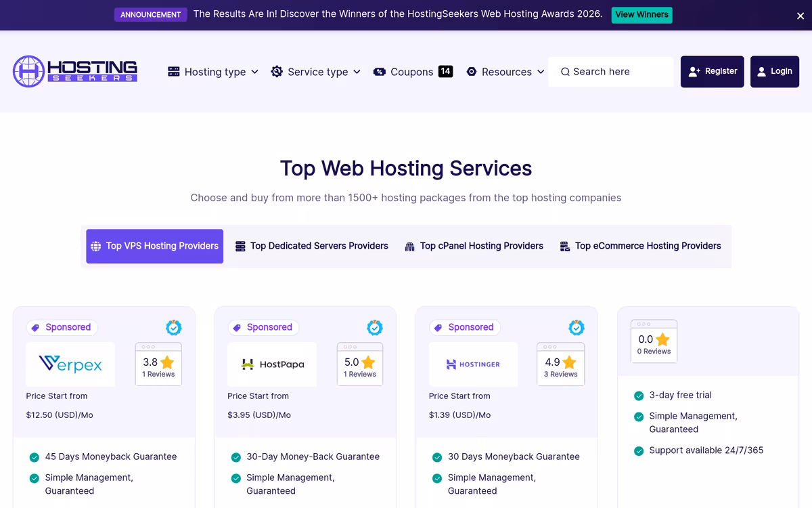Click the Service type gear icon

(x=277, y=71)
